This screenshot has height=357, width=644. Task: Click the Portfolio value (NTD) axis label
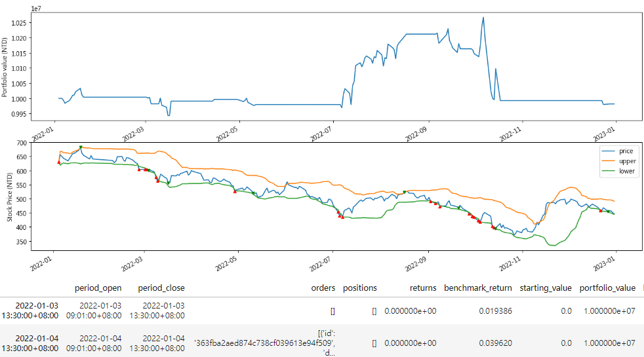click(x=5, y=67)
